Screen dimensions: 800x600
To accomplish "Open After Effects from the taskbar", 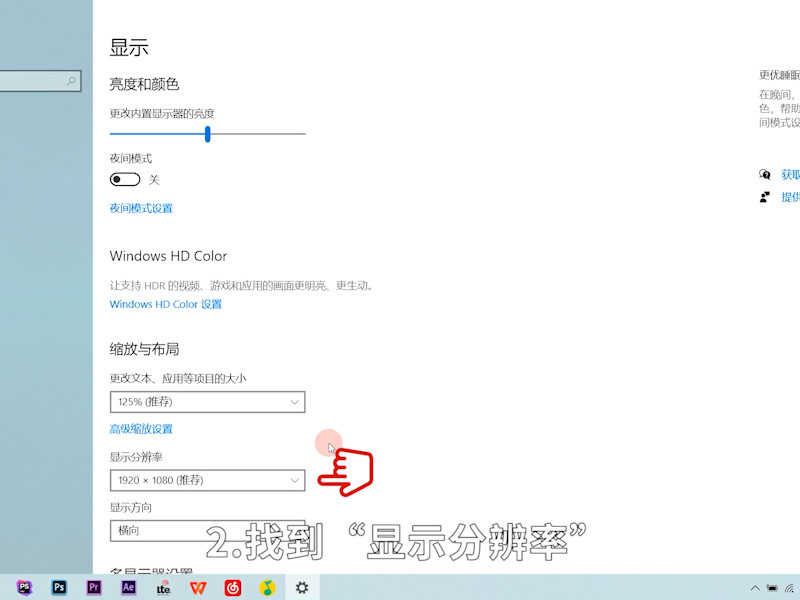I will tap(129, 588).
